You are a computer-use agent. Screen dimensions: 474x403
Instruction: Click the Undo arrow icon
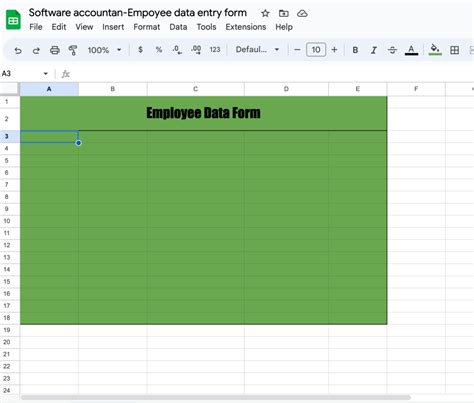(18, 50)
